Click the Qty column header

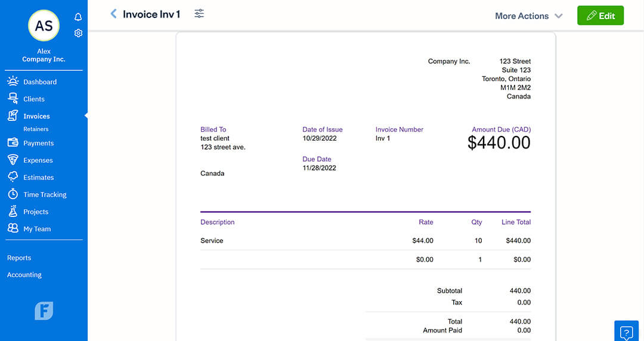click(476, 222)
